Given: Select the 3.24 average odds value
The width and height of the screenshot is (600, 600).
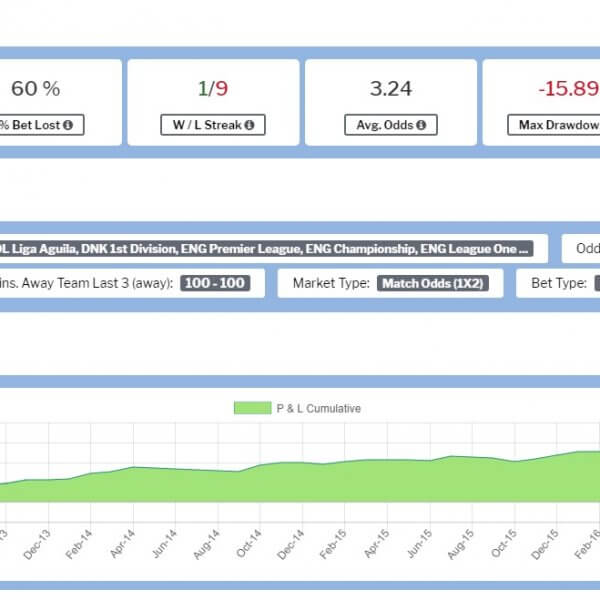Looking at the screenshot, I should click(x=390, y=89).
